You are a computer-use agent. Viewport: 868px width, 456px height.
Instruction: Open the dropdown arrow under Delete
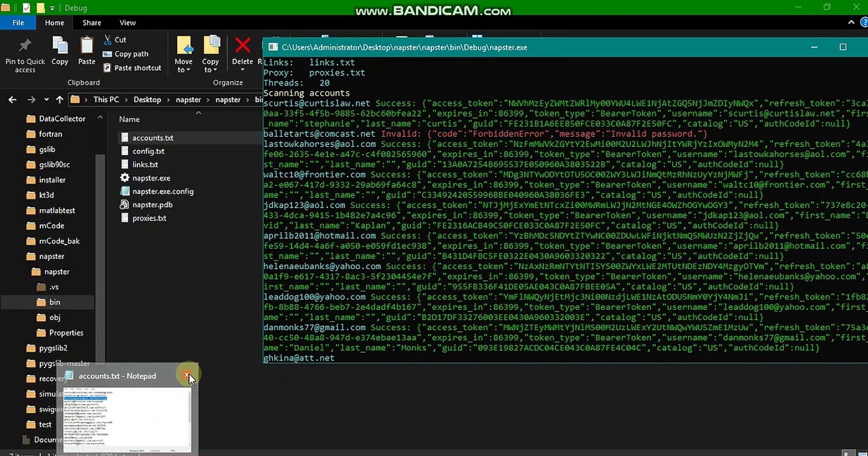coord(242,70)
